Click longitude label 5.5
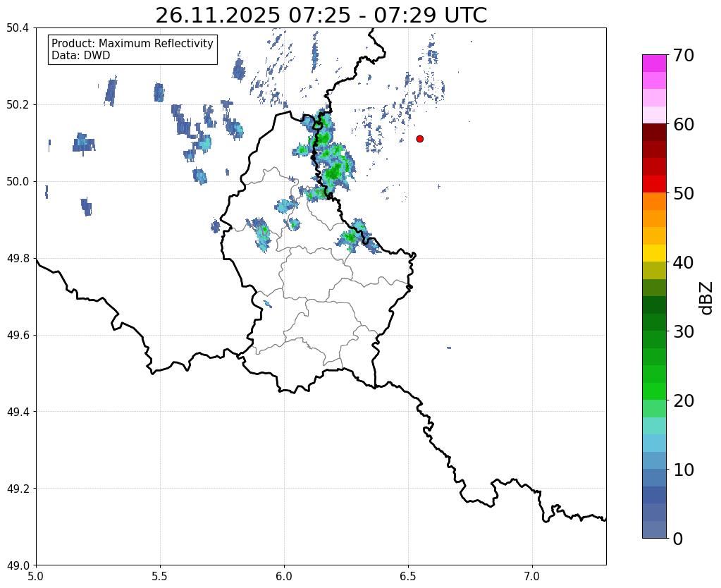Viewport: 721px width, 588px height. tap(160, 577)
